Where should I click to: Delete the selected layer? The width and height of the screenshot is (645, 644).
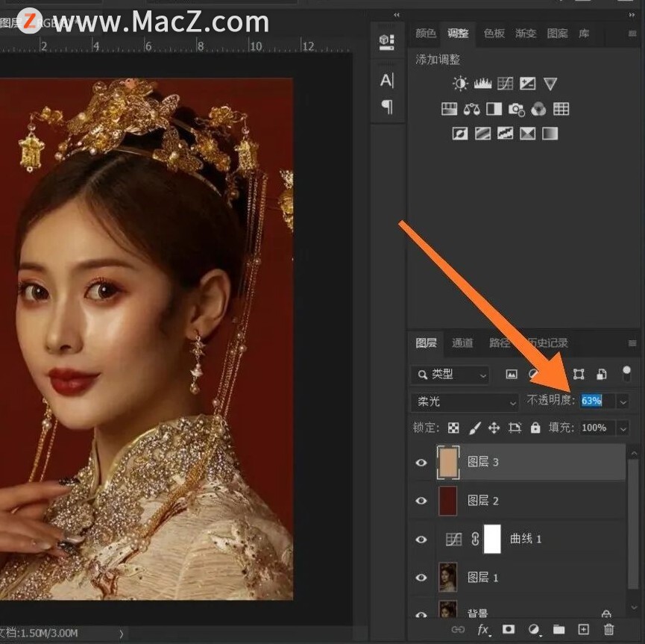tap(608, 629)
